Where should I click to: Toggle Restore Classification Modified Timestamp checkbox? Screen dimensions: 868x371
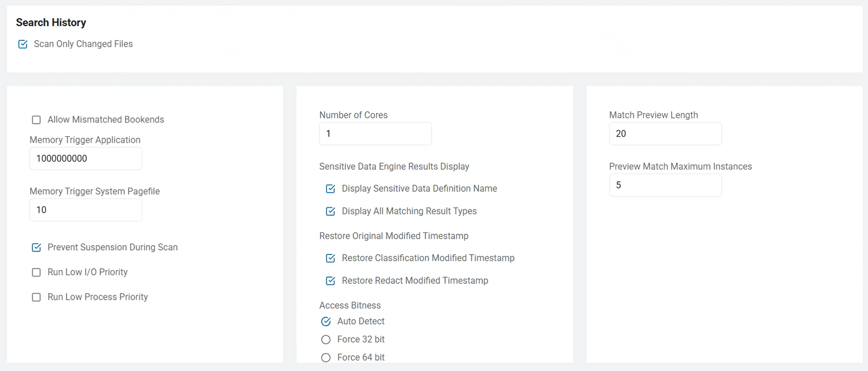point(330,258)
